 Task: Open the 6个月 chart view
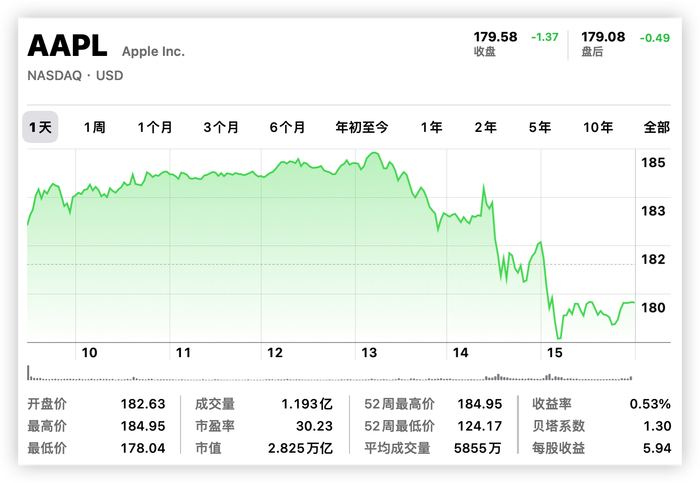tap(287, 127)
